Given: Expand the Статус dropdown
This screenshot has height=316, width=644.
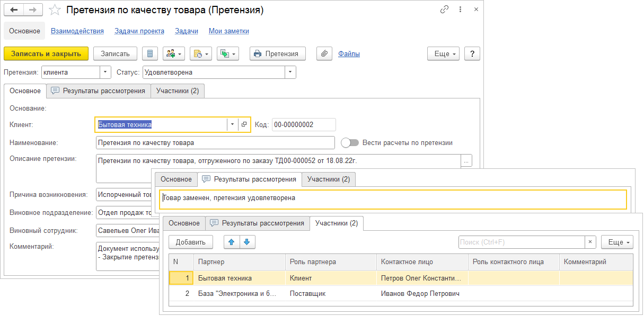Looking at the screenshot, I should point(290,72).
